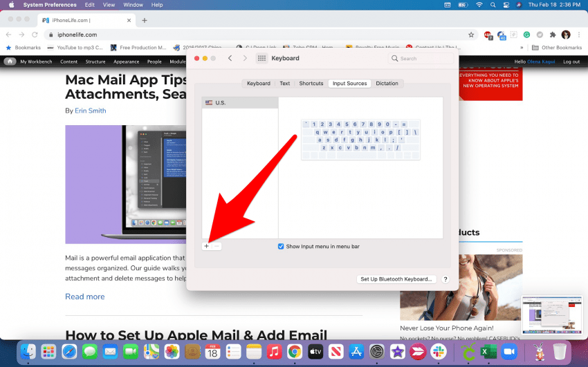This screenshot has height=367, width=588.
Task: Open Calendar from the Dock
Action: 212,352
